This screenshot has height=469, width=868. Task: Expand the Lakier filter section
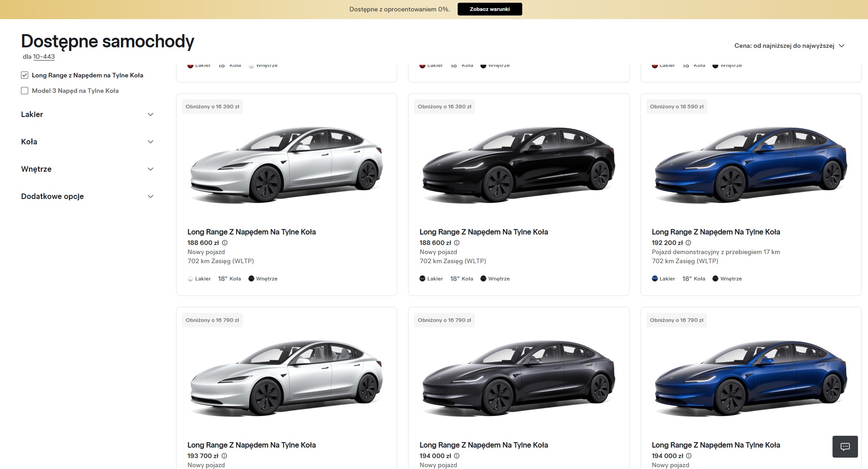point(87,114)
